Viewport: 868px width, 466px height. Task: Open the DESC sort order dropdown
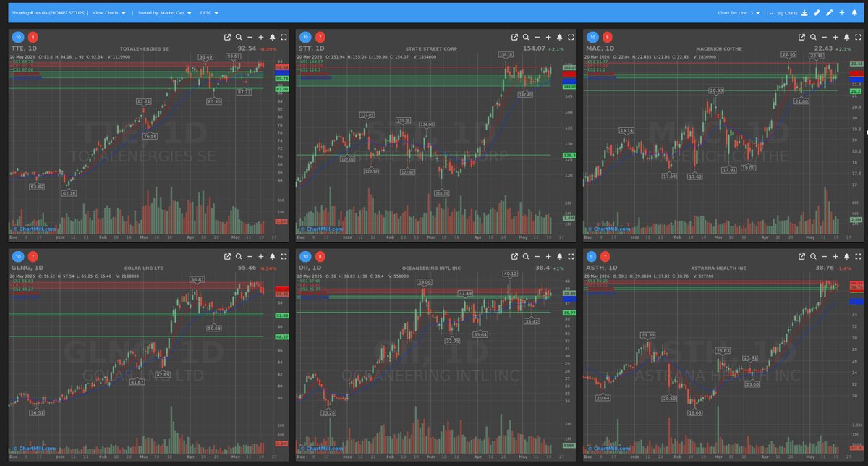pyautogui.click(x=208, y=13)
